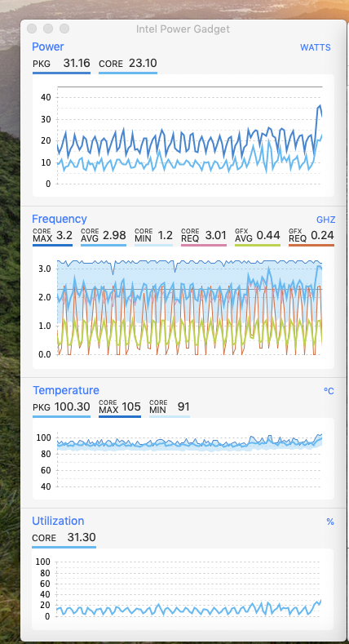Click the % unit label in Utilization
The image size is (349, 644).
click(330, 522)
